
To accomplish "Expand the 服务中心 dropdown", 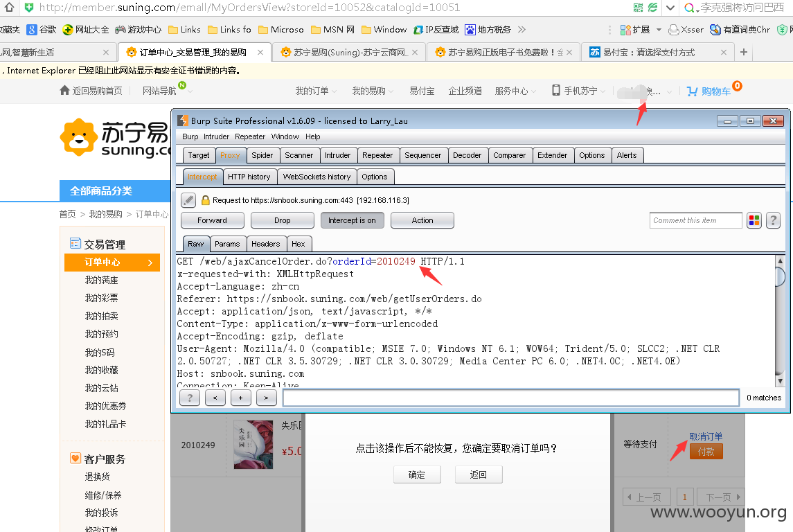I will click(533, 92).
